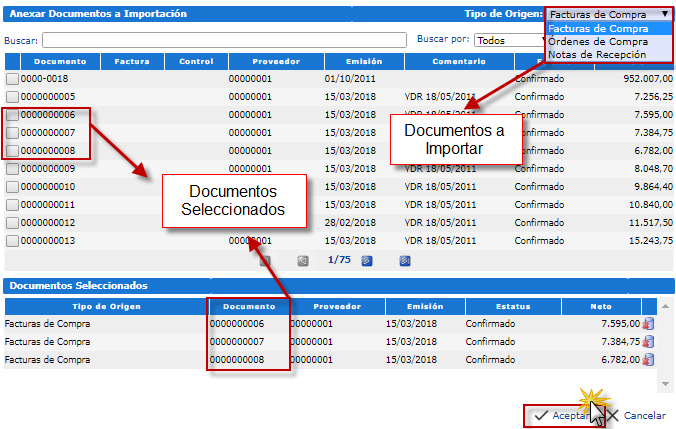Open the Tipo de Origen dropdown
Image resolution: width=676 pixels, height=429 pixels.
[609, 15]
